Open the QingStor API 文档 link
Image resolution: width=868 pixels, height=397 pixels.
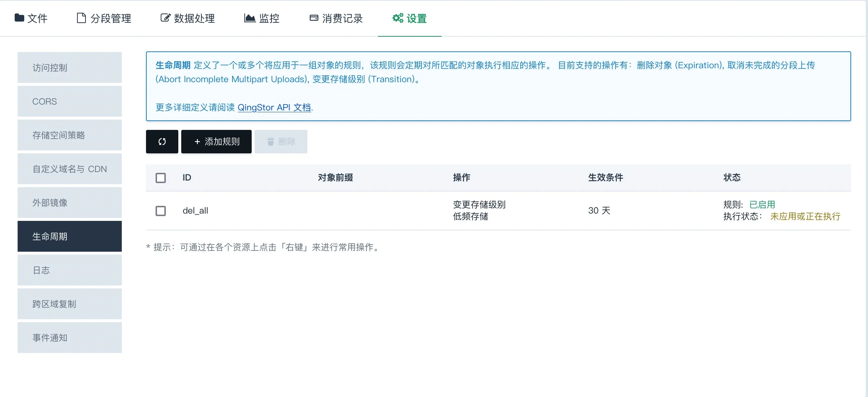(x=274, y=108)
